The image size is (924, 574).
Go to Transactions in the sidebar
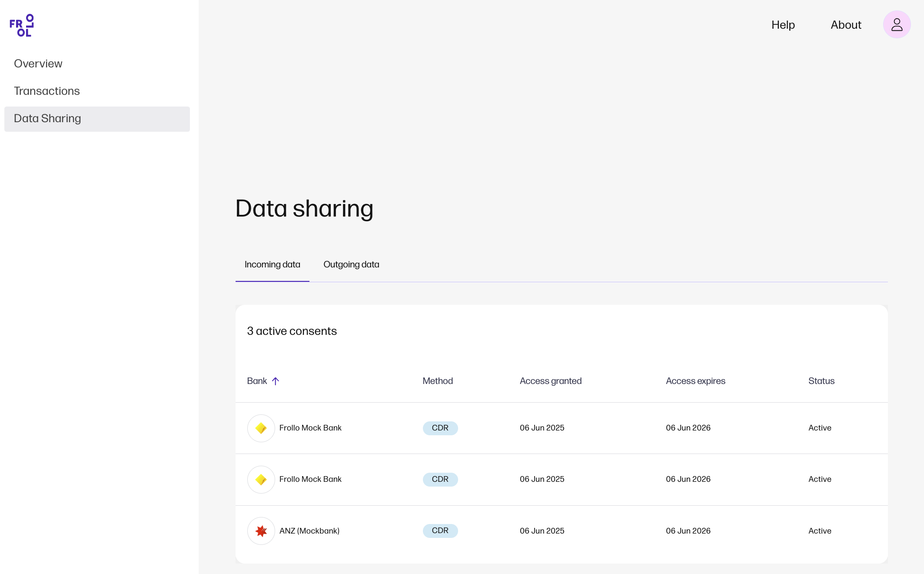pyautogui.click(x=47, y=91)
